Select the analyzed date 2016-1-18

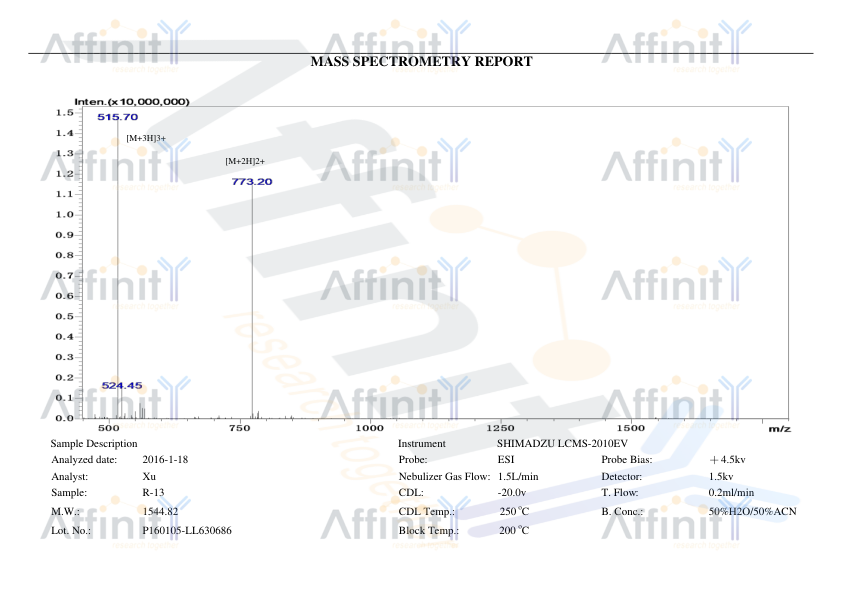click(165, 460)
